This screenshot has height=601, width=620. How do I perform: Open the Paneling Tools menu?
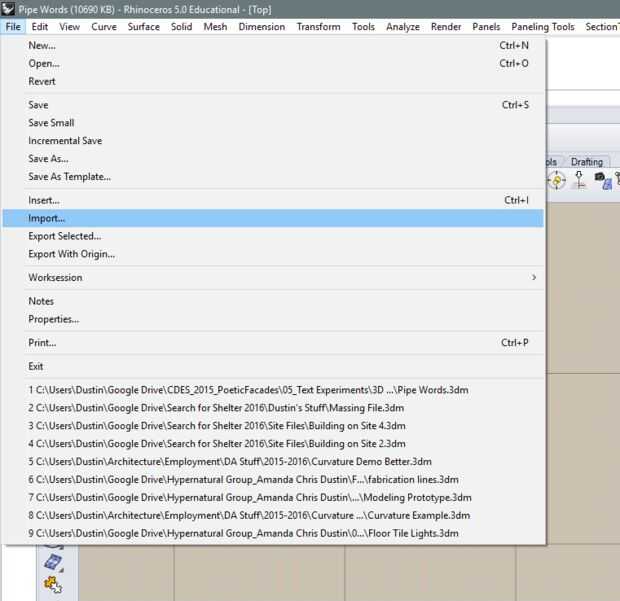(542, 27)
